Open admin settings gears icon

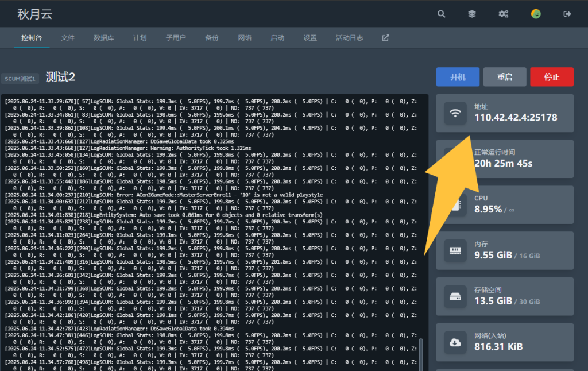click(504, 14)
